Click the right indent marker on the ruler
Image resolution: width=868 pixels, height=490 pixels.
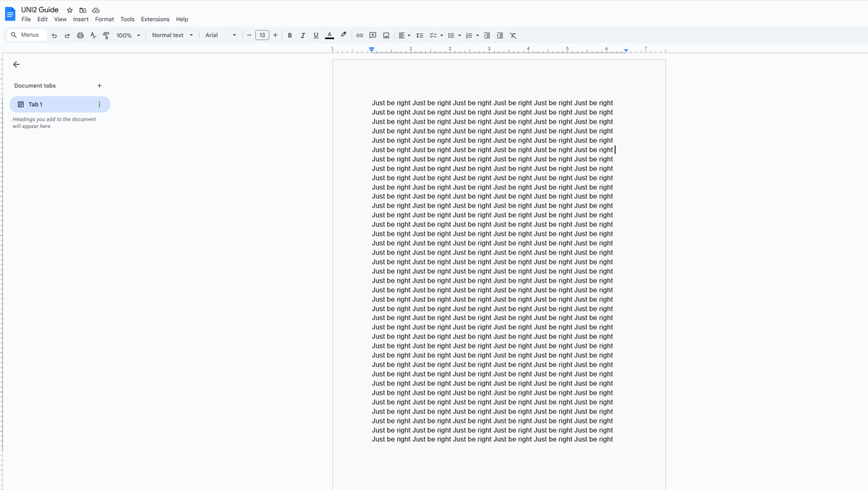point(626,51)
